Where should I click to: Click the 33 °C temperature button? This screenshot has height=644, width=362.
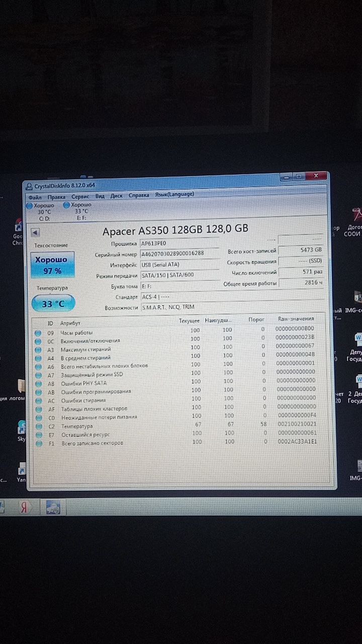click(53, 303)
